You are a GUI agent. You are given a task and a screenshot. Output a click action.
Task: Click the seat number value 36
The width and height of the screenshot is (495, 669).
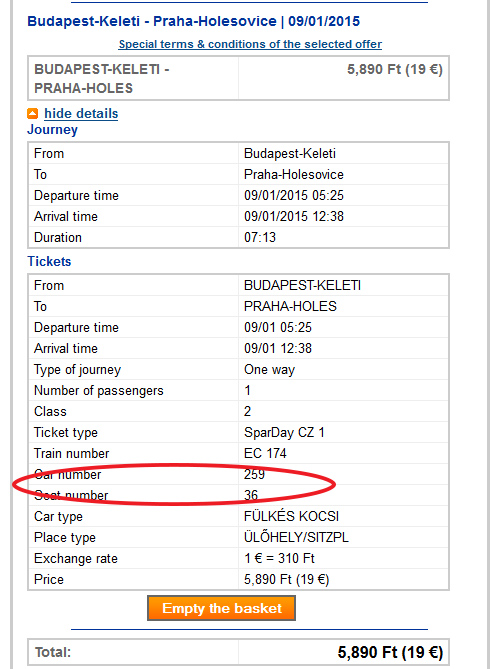click(x=251, y=495)
